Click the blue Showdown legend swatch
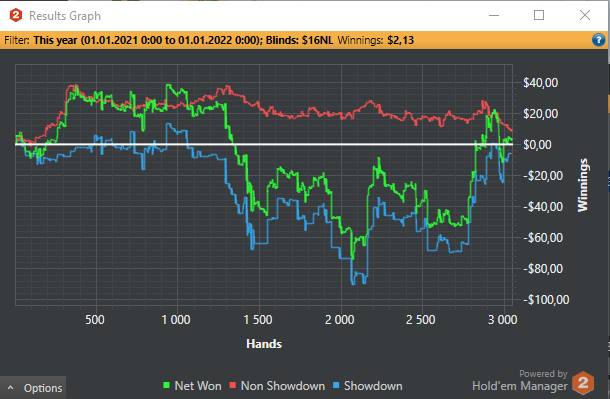This screenshot has height=399, width=610. pos(336,385)
